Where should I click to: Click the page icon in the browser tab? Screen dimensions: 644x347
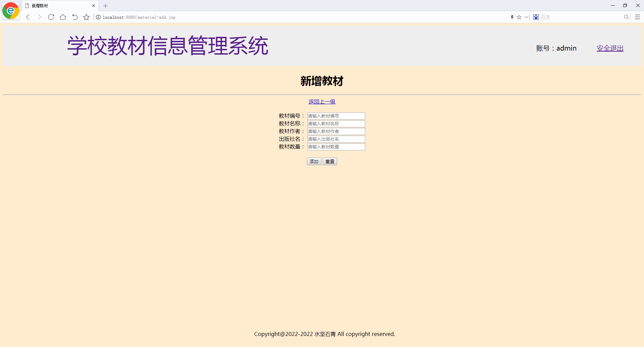coord(28,6)
